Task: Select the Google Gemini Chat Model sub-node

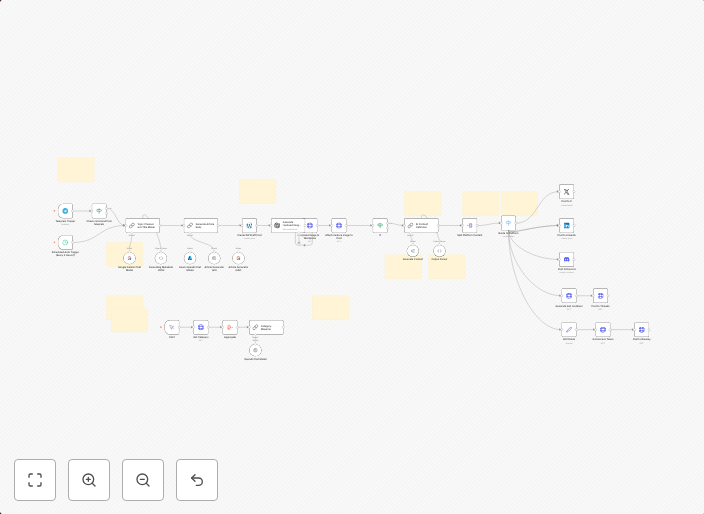Action: tap(129, 258)
